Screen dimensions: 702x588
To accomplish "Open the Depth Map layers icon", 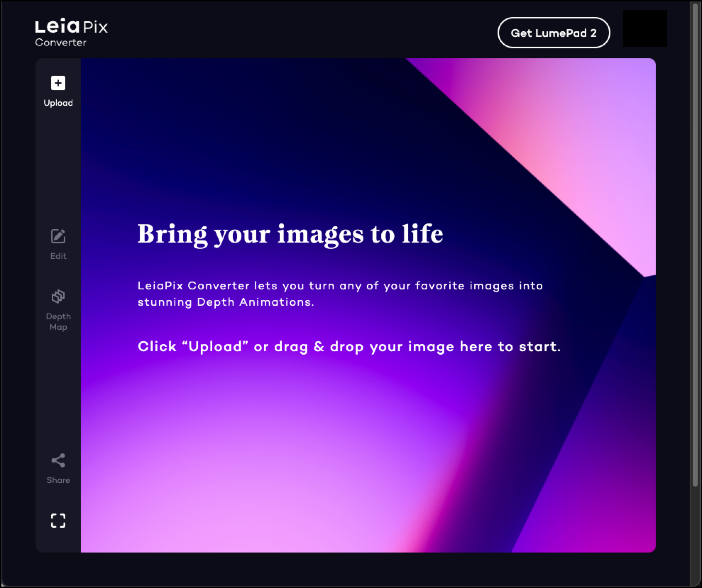I will pos(58,296).
